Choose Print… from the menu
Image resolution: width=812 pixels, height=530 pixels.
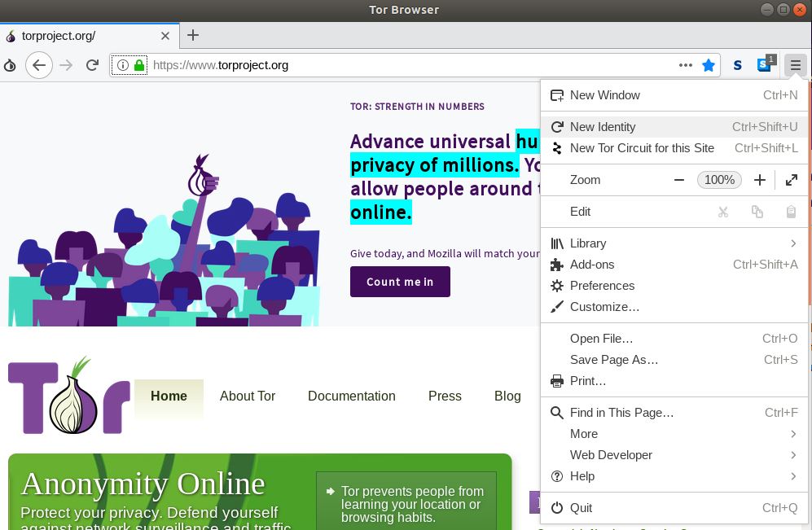click(674, 381)
